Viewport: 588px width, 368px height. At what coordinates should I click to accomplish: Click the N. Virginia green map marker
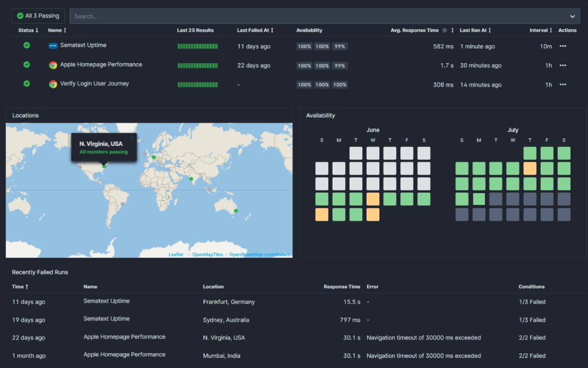pos(104,167)
